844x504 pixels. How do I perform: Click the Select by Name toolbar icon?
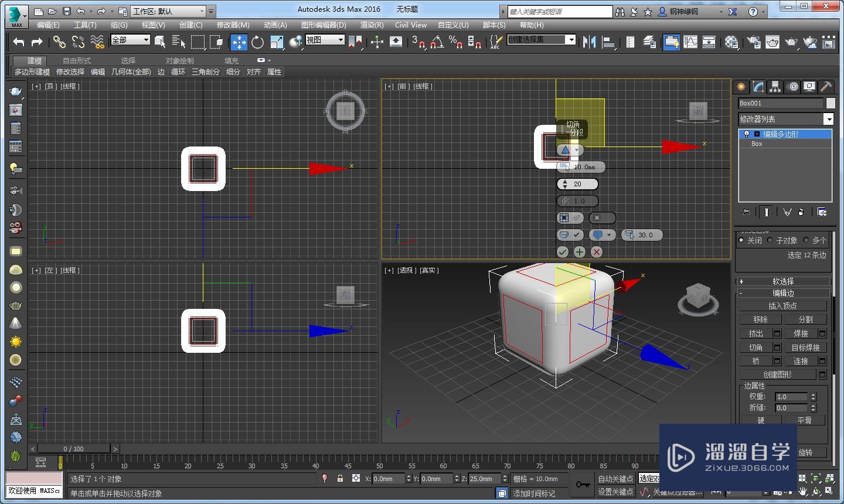click(x=176, y=42)
